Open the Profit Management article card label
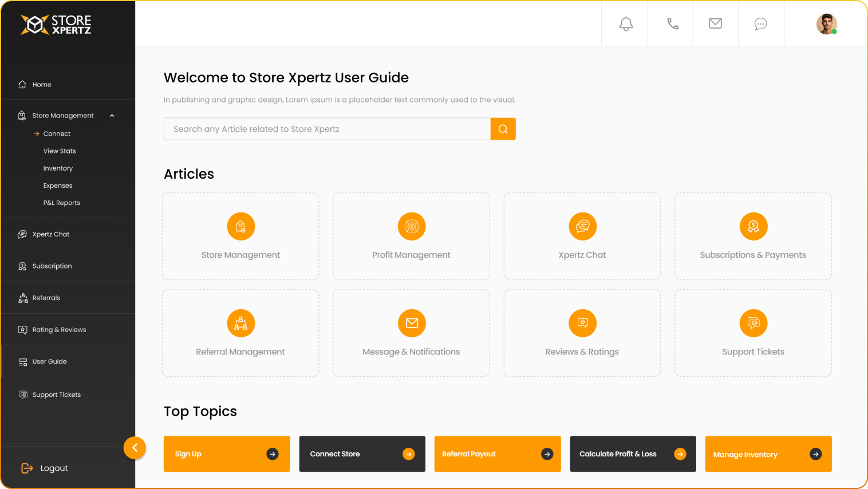Viewport: 868px width, 489px height. [411, 255]
